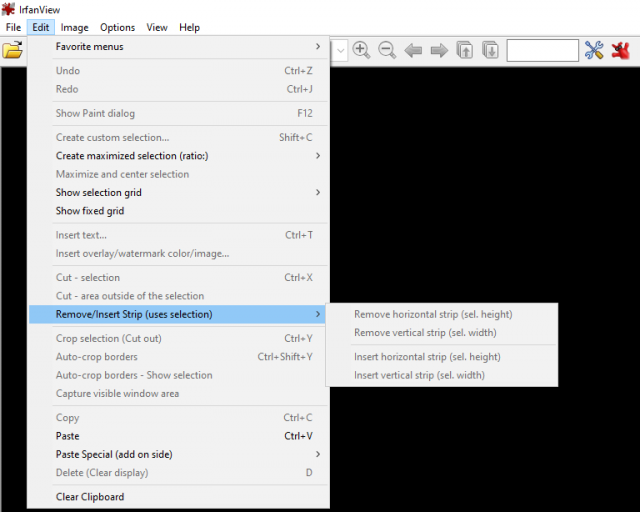This screenshot has height=512, width=640.
Task: Click the Open file folder icon
Action: 13,50
